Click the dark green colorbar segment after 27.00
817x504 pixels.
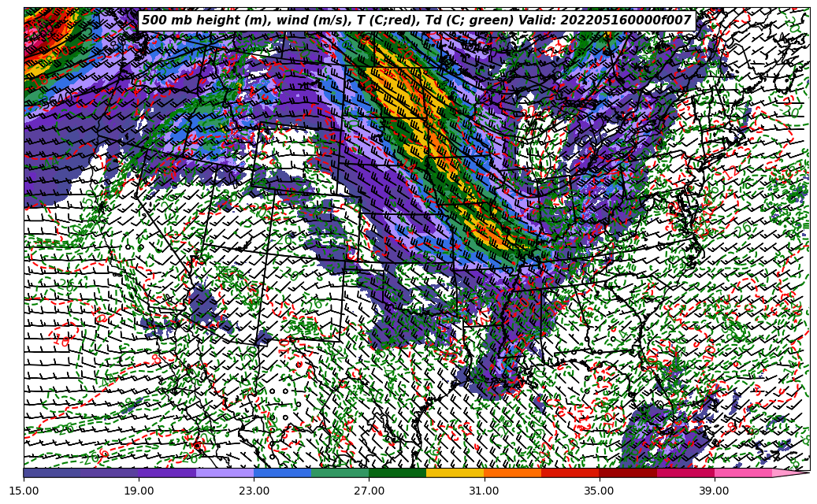[x=397, y=473]
